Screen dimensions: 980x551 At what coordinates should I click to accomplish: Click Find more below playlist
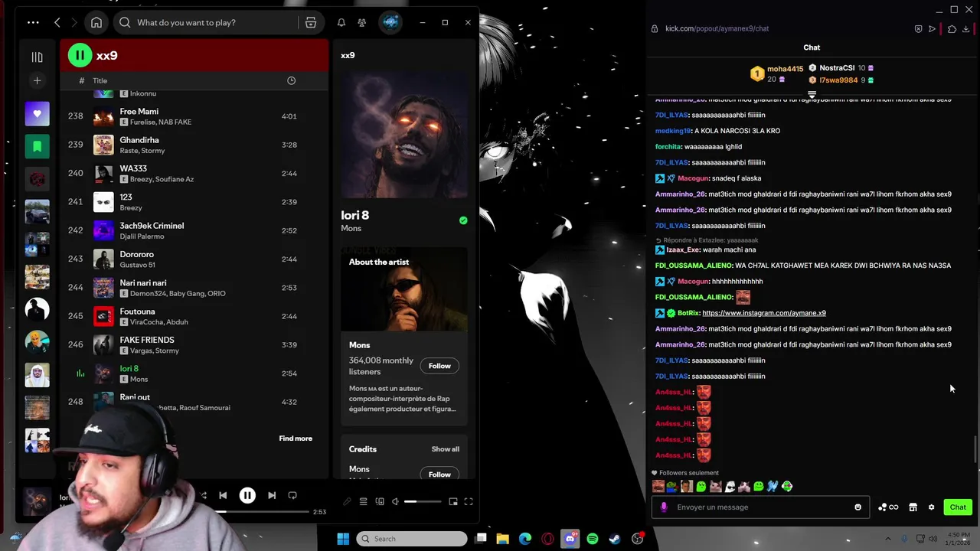coord(296,439)
